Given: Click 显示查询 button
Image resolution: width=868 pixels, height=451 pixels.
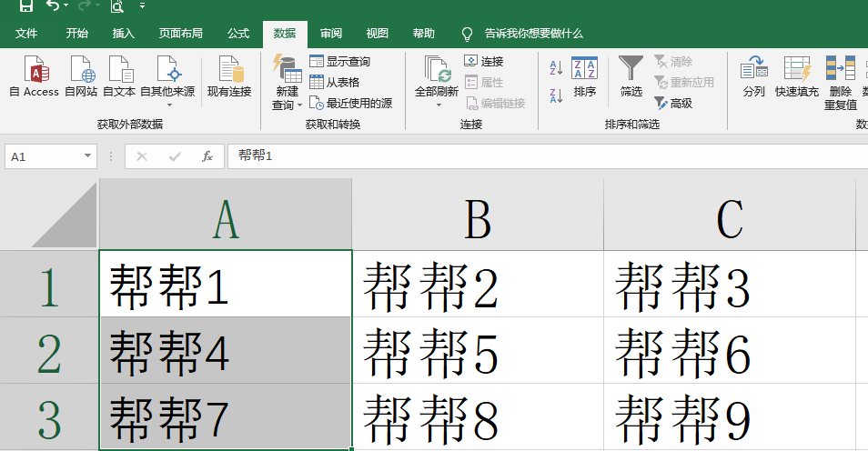Looking at the screenshot, I should pyautogui.click(x=340, y=62).
